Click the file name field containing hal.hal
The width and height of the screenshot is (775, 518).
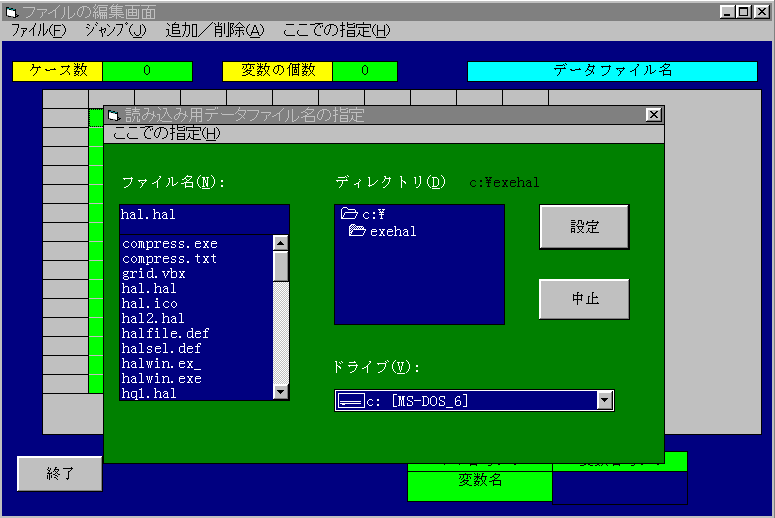point(204,219)
